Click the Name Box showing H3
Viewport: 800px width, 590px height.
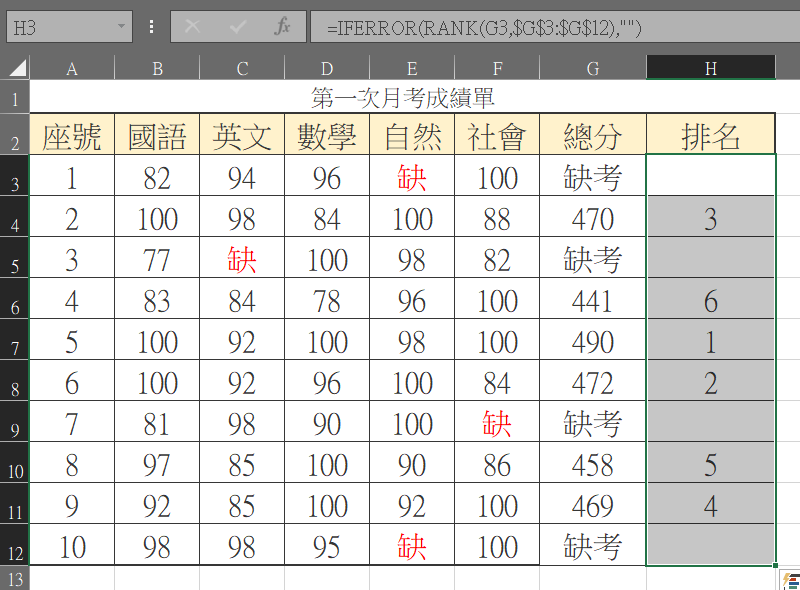click(69, 26)
